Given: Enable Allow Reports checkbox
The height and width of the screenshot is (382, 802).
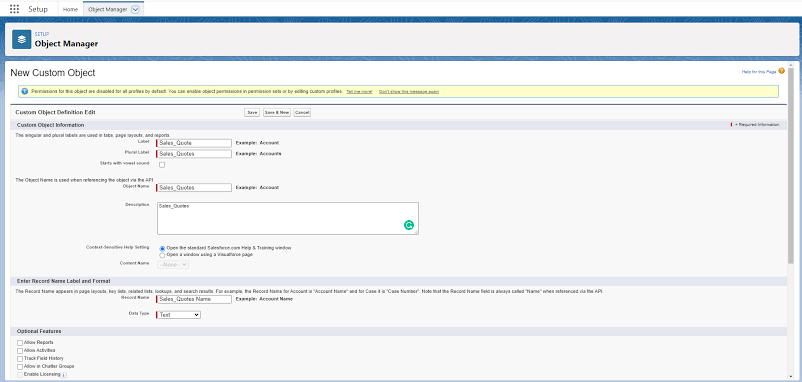Looking at the screenshot, I should pos(20,343).
